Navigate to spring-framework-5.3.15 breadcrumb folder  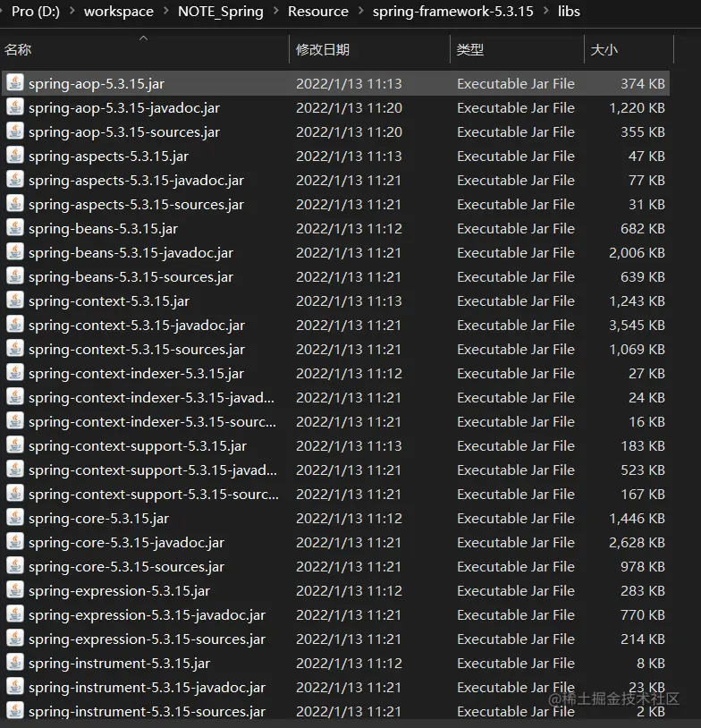click(453, 11)
